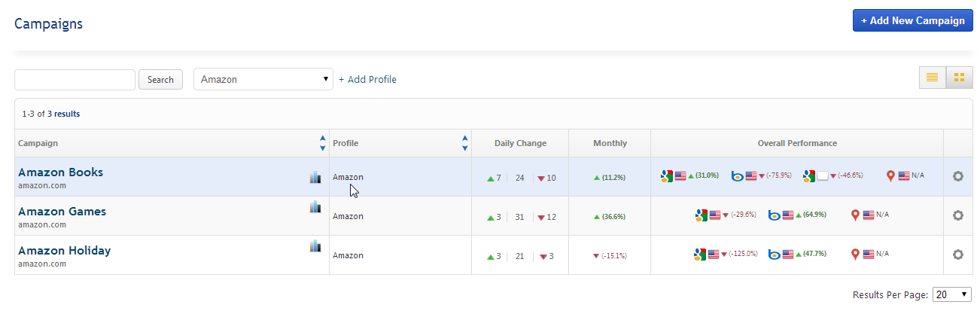
Task: Open settings gear for Amazon Books
Action: (958, 176)
